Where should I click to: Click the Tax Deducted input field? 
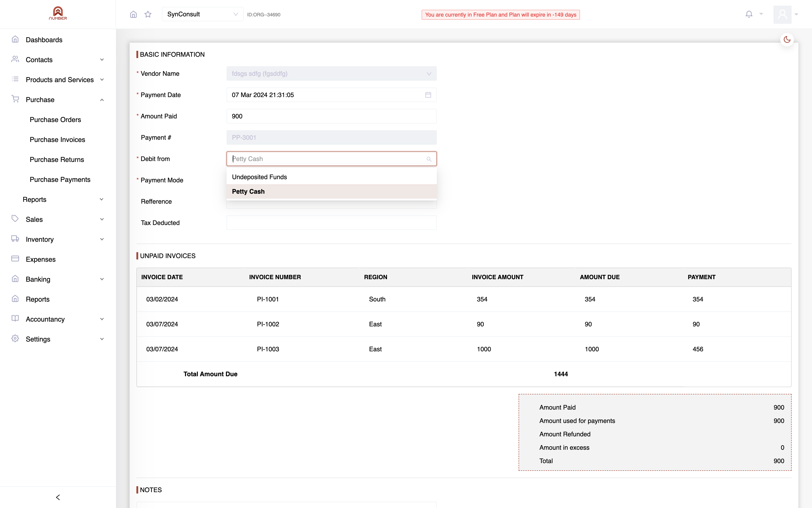point(331,223)
